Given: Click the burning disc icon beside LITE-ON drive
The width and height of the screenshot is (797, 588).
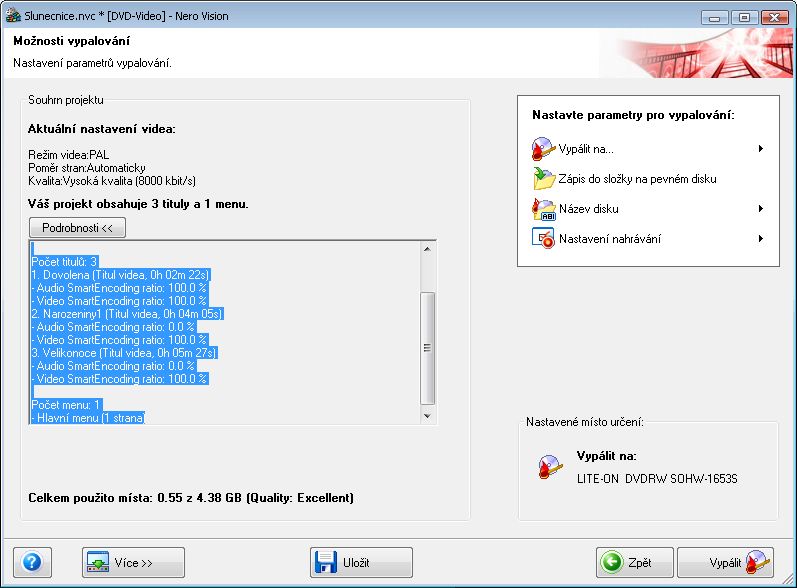Looking at the screenshot, I should click(550, 467).
